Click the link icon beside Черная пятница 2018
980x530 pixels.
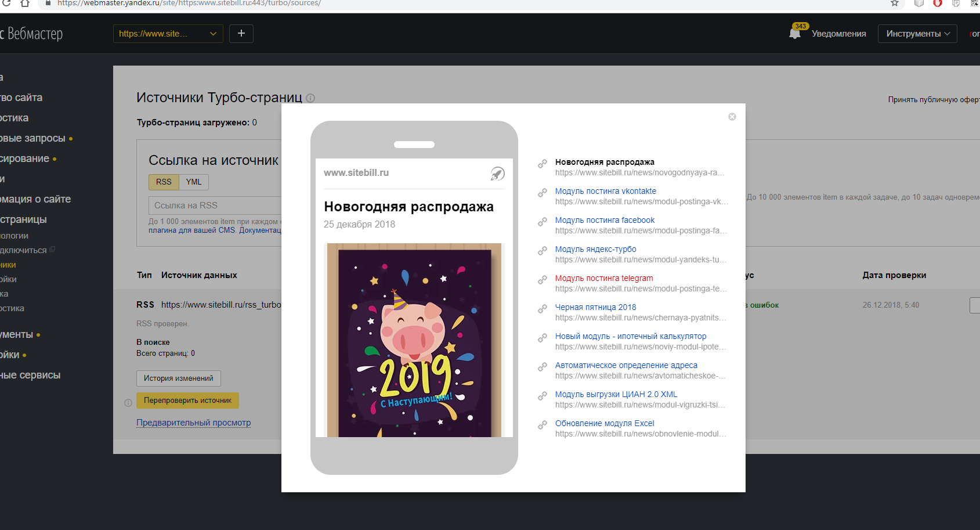point(543,309)
